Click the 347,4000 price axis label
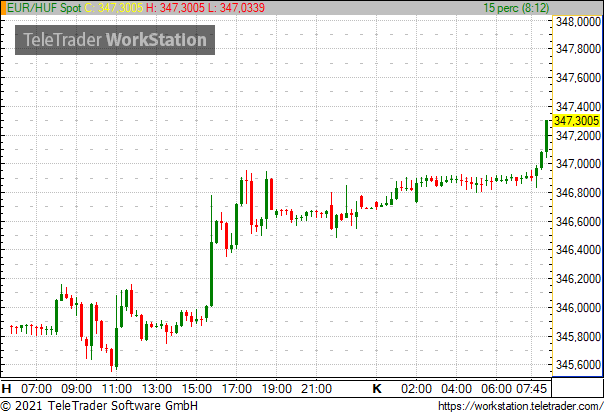This screenshot has width=604, height=414. coord(578,106)
